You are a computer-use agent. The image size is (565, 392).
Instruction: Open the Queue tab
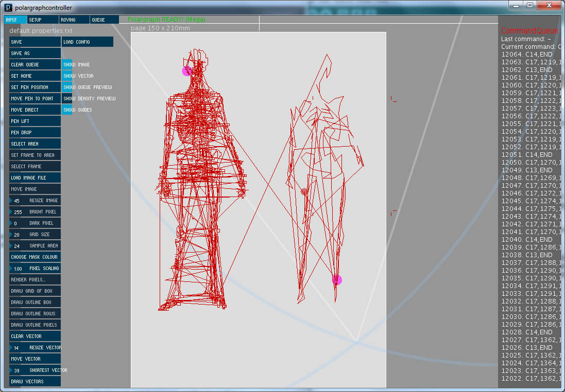pyautogui.click(x=105, y=20)
